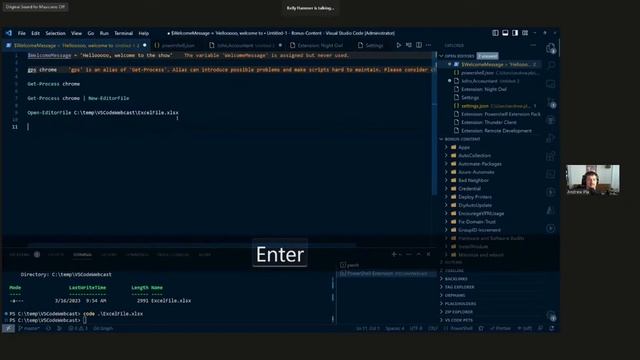Open Search icon in the activity bar
Screen dimensions: 640x360
click(x=551, y=66)
